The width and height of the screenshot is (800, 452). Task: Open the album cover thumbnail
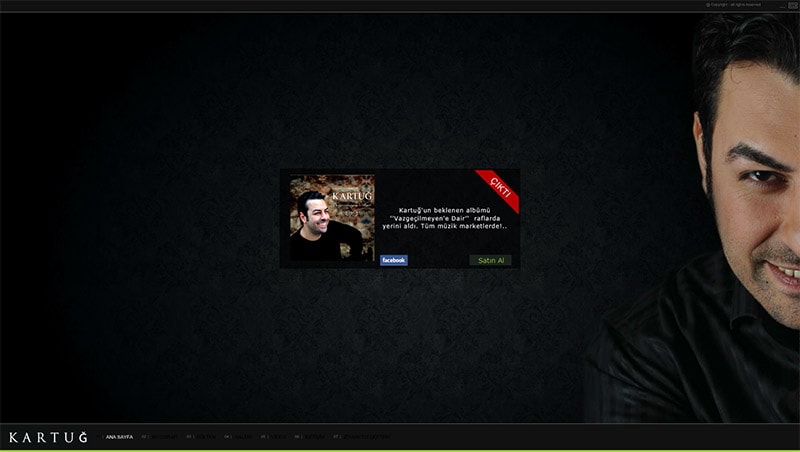point(331,218)
